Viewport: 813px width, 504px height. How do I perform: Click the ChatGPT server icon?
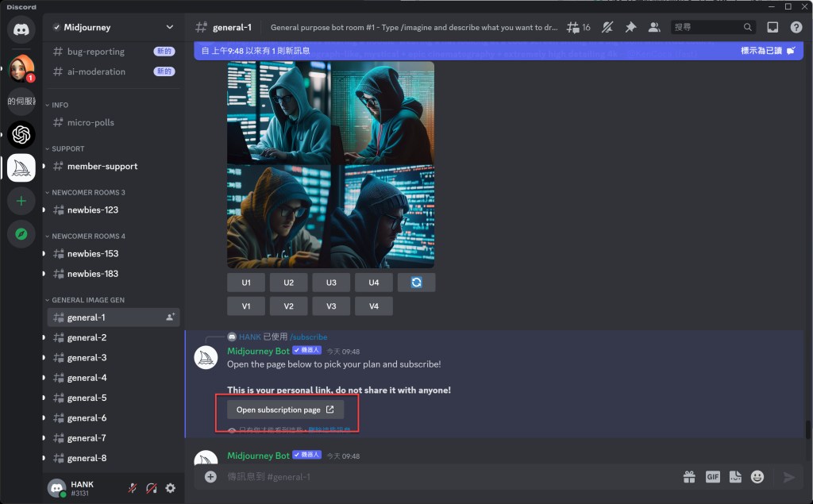(x=21, y=134)
